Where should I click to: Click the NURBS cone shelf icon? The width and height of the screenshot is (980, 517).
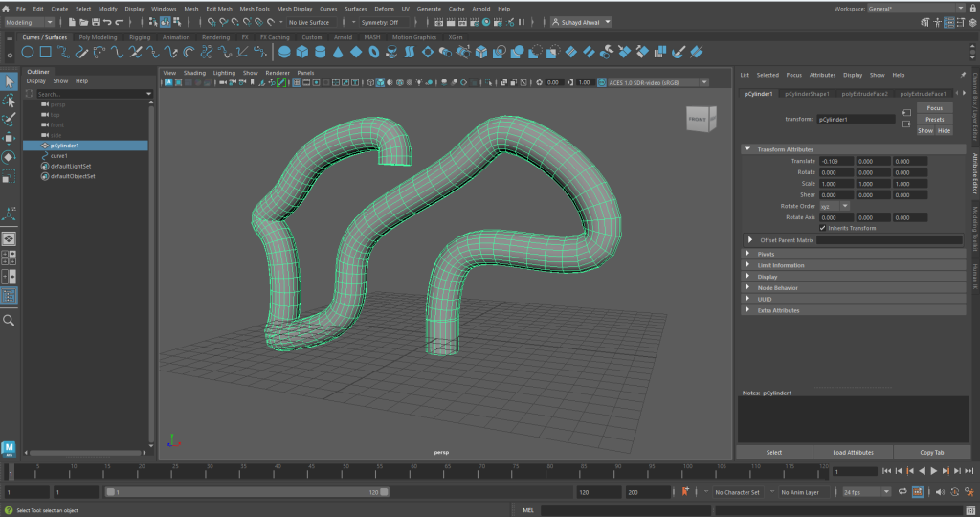click(x=339, y=52)
